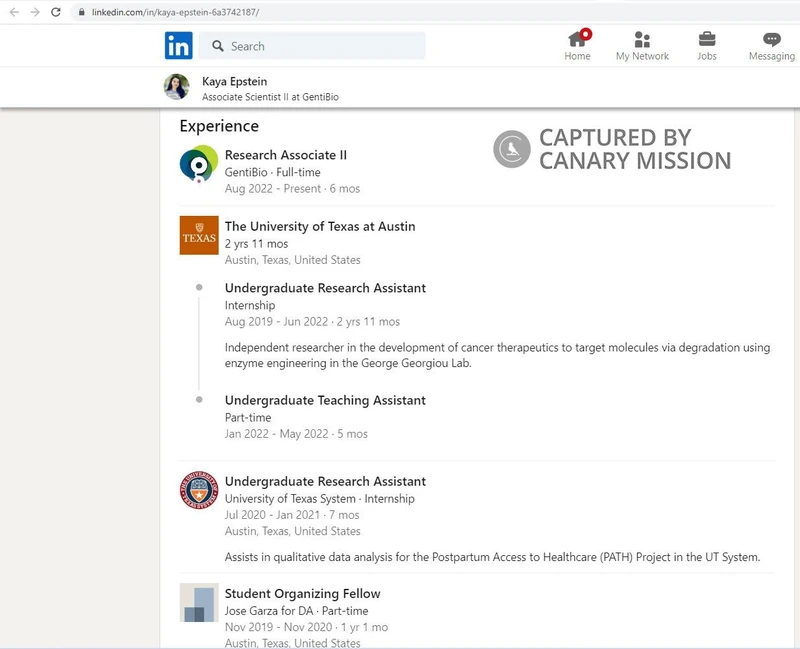Click the LinkedIn logo

click(178, 46)
